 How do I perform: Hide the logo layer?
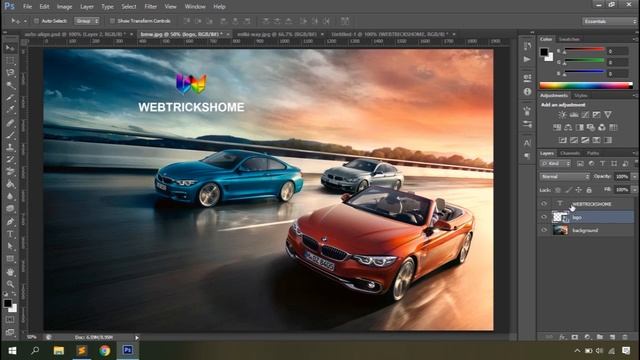tap(544, 217)
